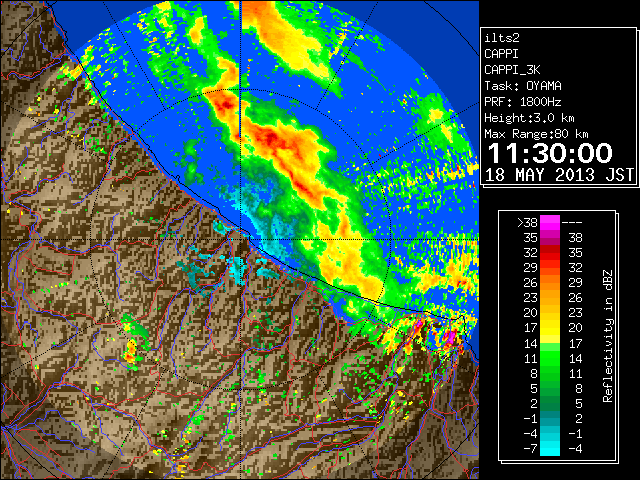
Task: Click the 'CAPPI_3K' product label
Action: point(512,70)
